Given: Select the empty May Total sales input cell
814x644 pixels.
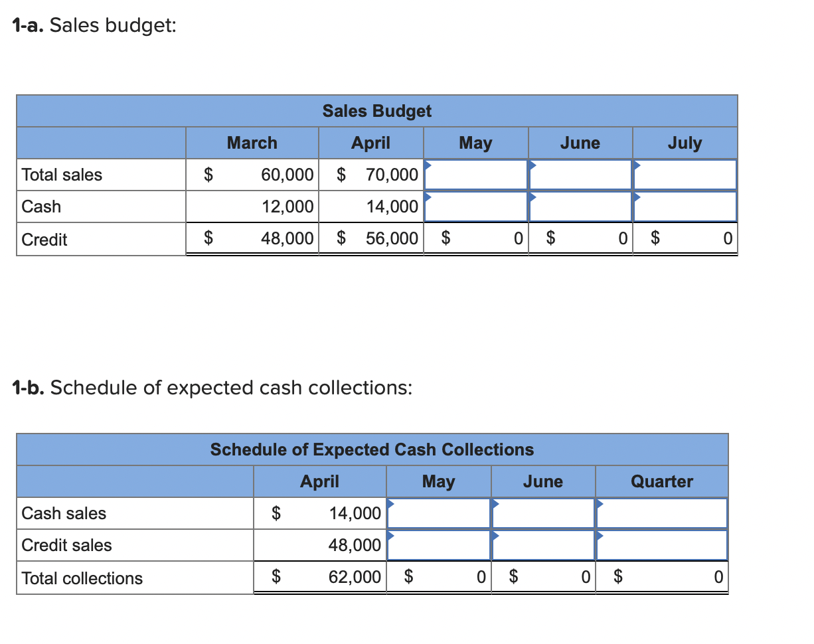Looking at the screenshot, I should click(x=475, y=175).
